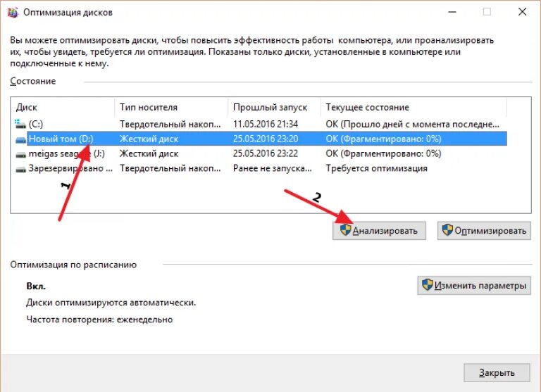Click the 11.05.2016 21:34 last run cell

266,124
